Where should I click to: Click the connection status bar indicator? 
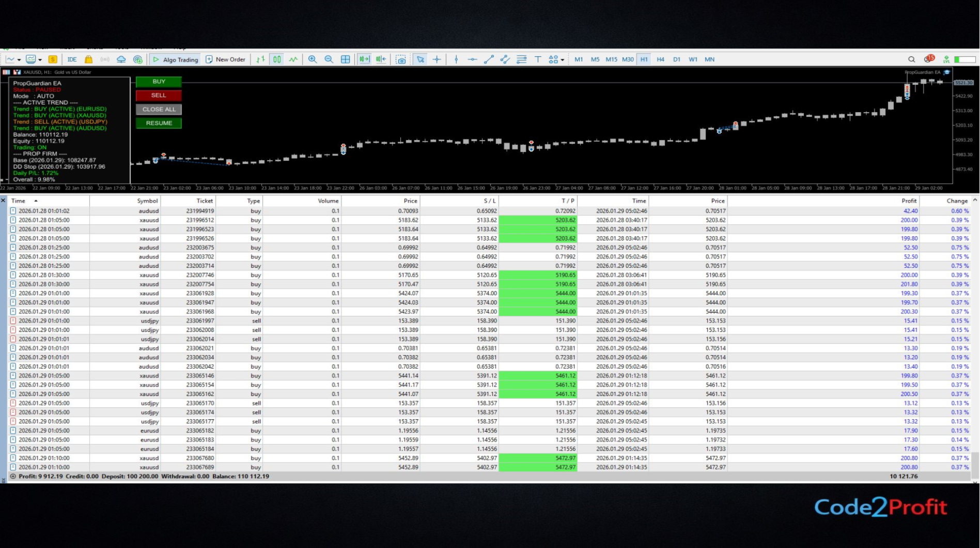tap(965, 59)
